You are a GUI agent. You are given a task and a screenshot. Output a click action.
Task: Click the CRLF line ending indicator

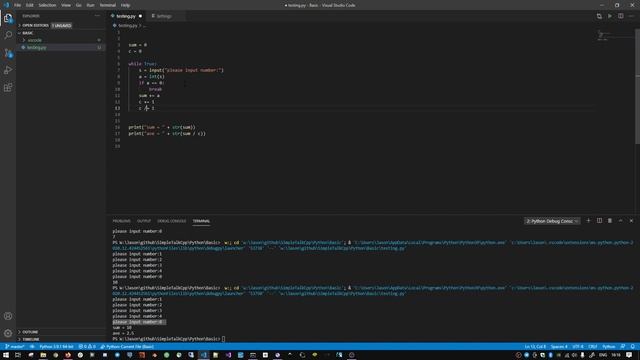click(593, 347)
